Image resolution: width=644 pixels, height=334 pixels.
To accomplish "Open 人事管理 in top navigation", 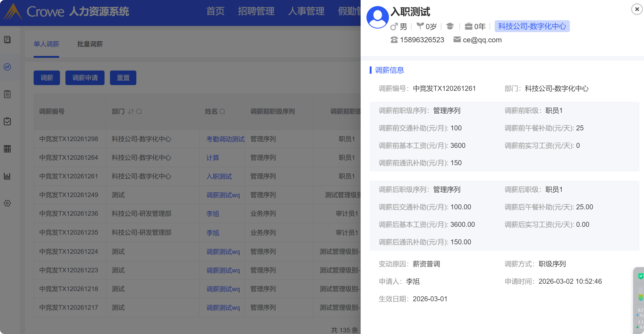I will coord(306,11).
